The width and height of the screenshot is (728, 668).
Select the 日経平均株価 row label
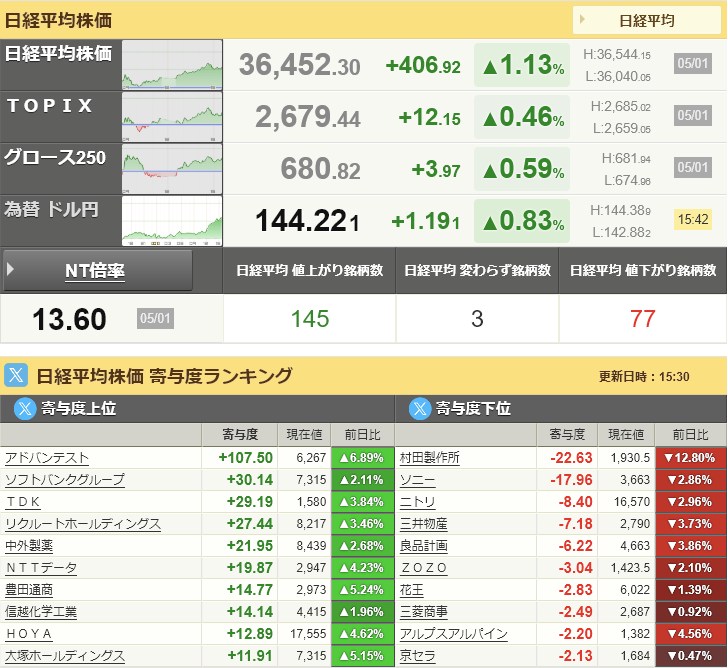click(x=58, y=54)
